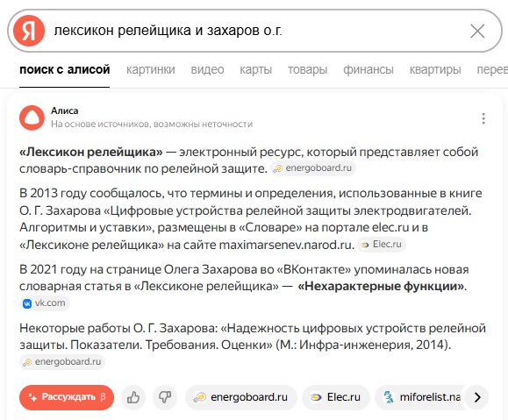This screenshot has height=420, width=508.
Task: Clear the search query with X
Action: click(x=477, y=31)
